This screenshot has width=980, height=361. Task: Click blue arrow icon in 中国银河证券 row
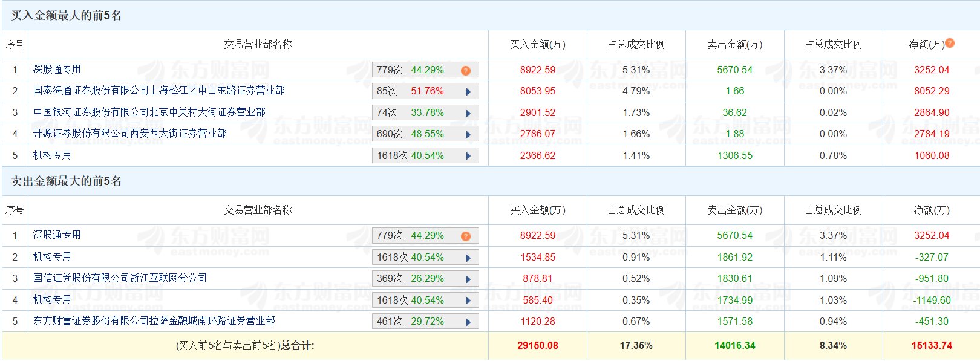(468, 113)
